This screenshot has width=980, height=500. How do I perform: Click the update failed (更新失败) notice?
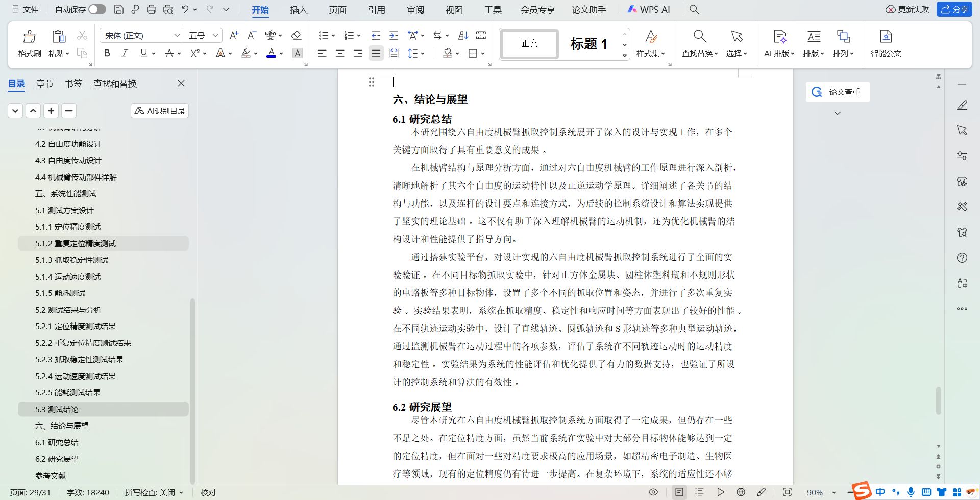(908, 9)
